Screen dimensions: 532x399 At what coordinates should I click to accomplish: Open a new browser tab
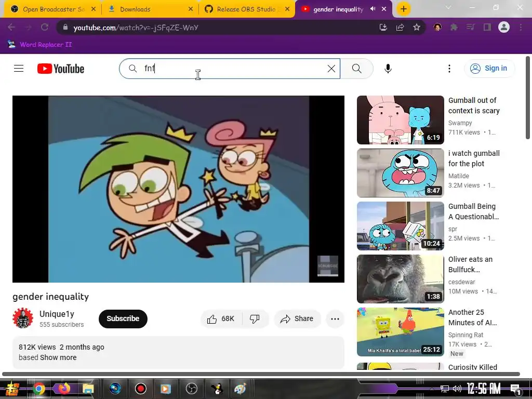tap(403, 9)
